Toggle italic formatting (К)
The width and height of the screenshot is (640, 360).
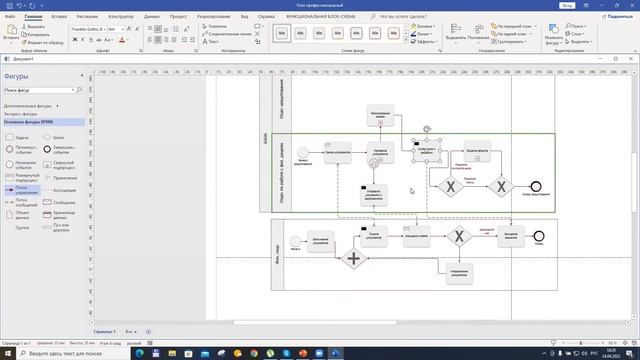pos(83,40)
